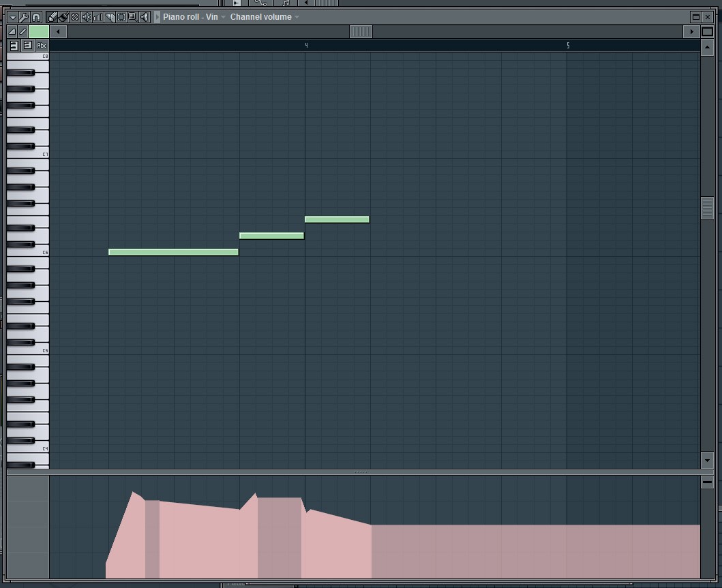Click the bar 4 timeline marker

click(x=306, y=46)
